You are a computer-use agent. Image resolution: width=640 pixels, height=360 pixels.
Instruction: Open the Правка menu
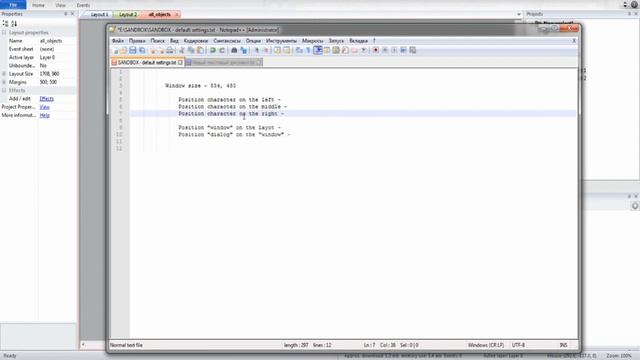point(137,41)
